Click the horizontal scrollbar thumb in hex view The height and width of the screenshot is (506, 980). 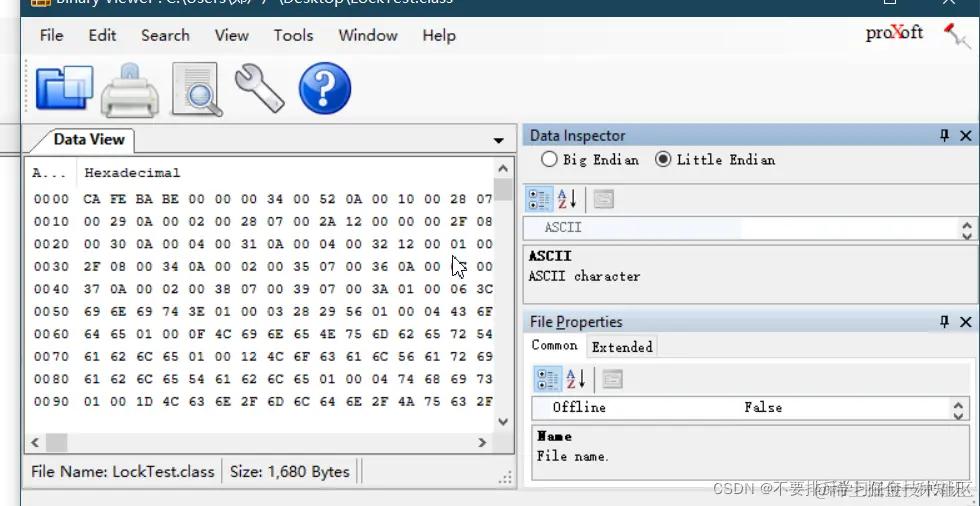click(x=56, y=442)
